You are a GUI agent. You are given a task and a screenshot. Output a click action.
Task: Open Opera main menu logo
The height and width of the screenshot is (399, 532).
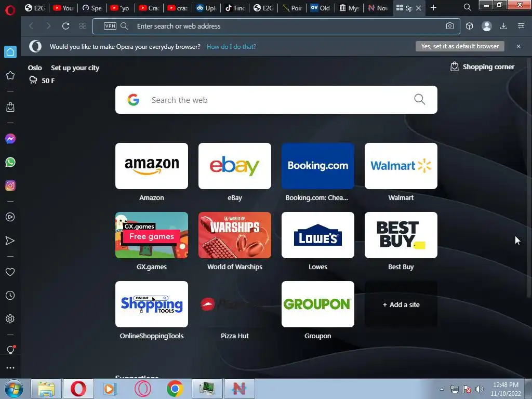coord(10,10)
